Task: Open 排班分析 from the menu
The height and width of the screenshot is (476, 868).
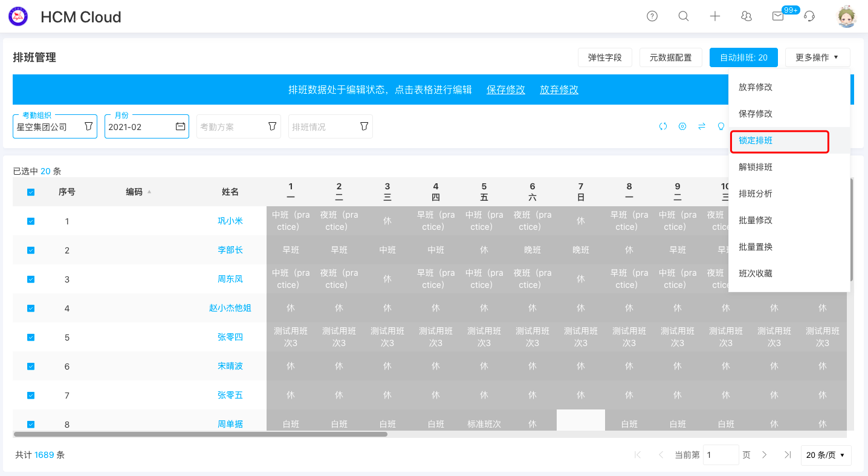Action: click(789, 194)
